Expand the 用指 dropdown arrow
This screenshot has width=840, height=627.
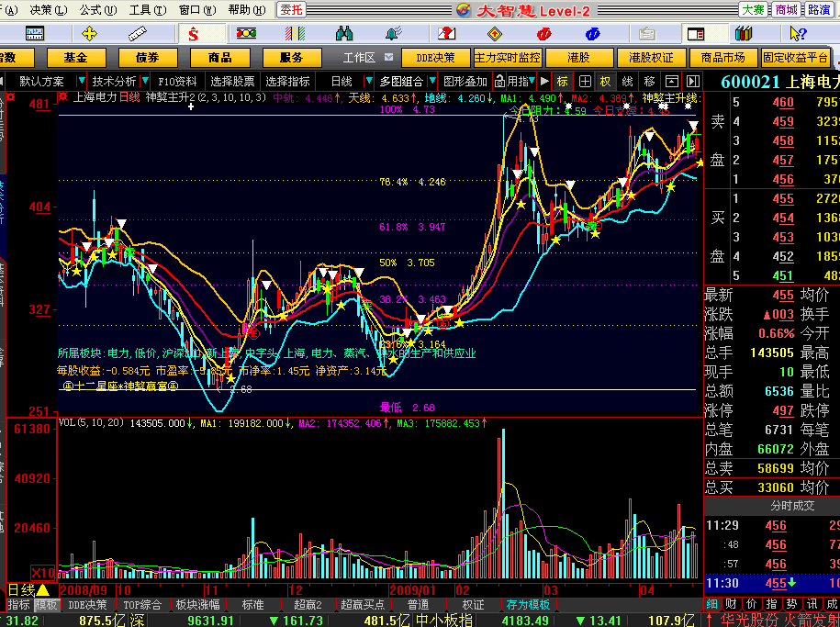[532, 81]
